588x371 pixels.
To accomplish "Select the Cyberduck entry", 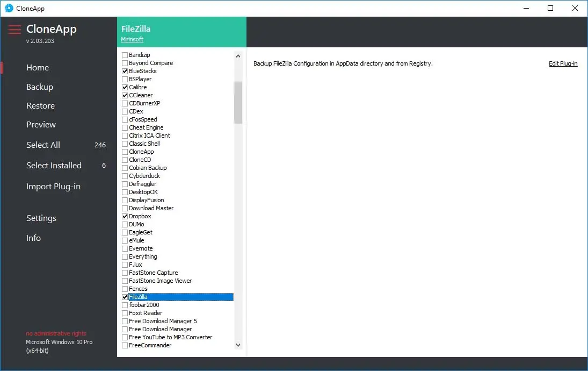I will click(x=144, y=176).
